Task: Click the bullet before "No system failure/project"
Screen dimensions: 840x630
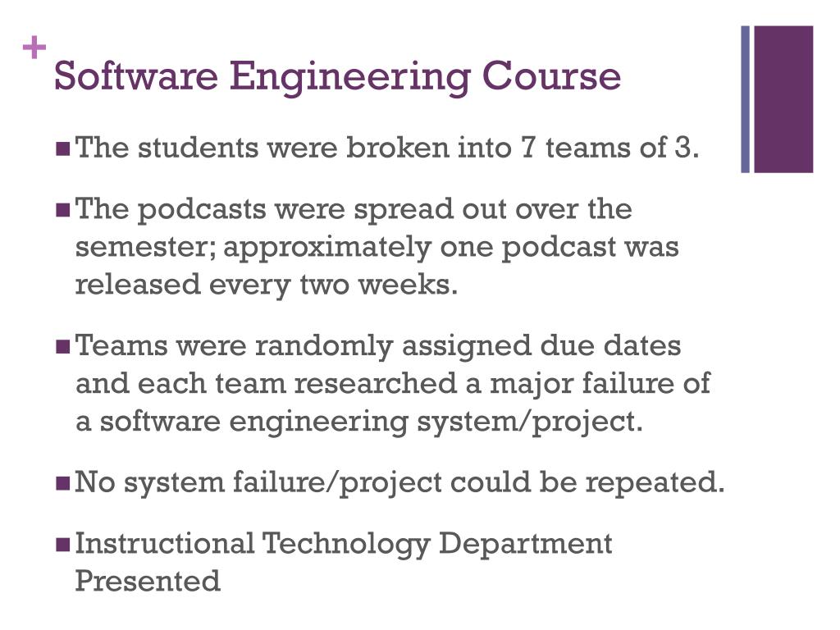Action: coord(62,483)
